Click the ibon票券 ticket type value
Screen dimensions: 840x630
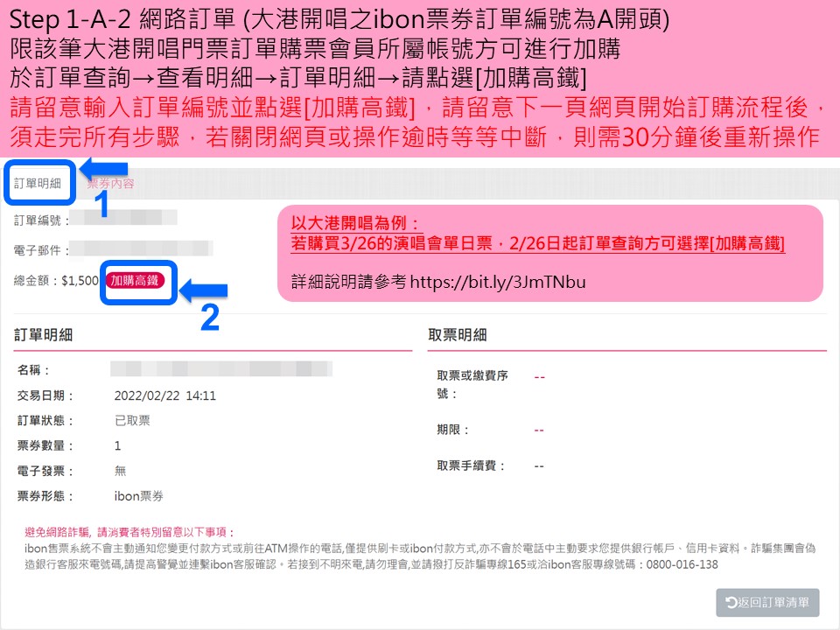pyautogui.click(x=139, y=496)
